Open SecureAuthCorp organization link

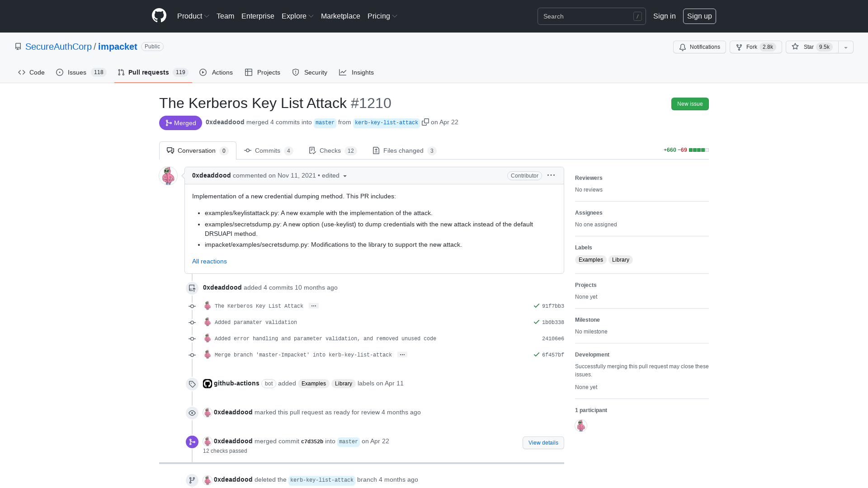[x=58, y=47]
